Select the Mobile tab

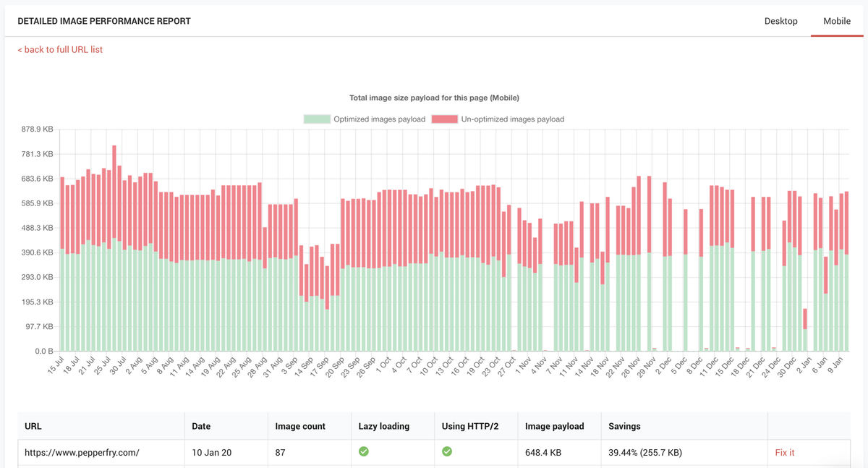coord(837,21)
